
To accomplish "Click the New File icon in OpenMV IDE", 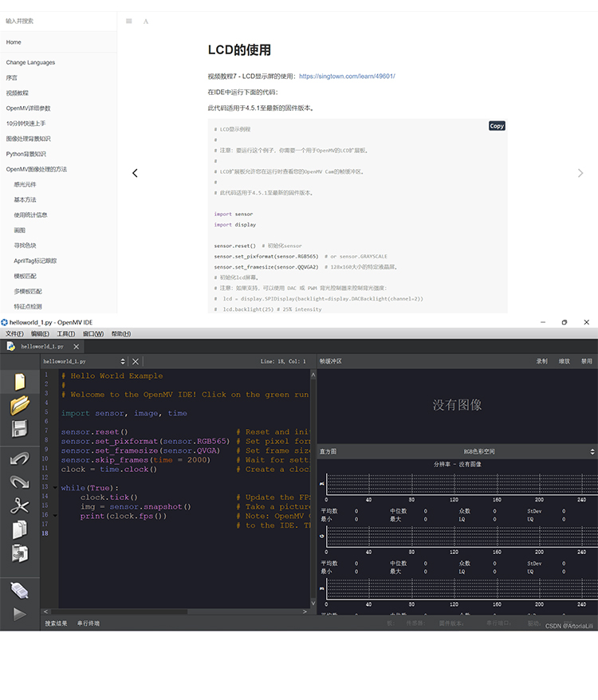I will tap(20, 382).
